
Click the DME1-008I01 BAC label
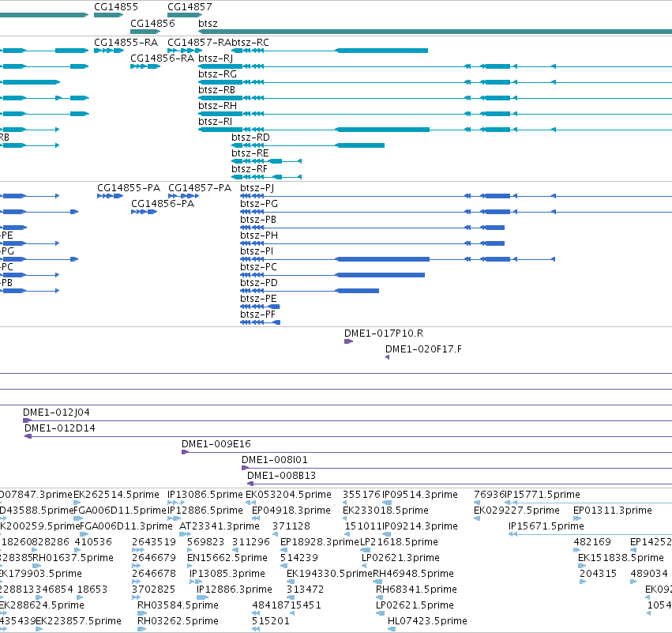[x=275, y=460]
